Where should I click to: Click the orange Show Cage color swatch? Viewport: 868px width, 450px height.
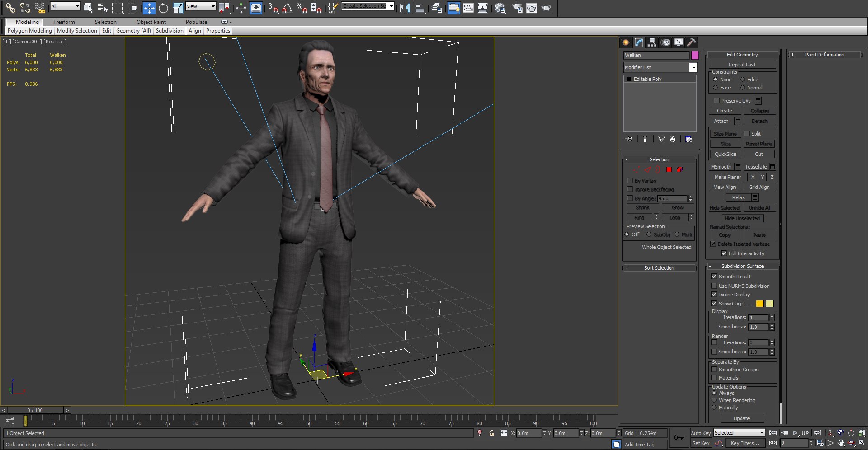coord(760,304)
